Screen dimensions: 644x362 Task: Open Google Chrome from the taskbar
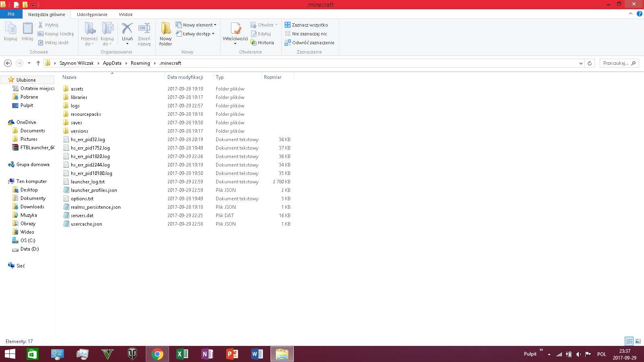pos(157,354)
